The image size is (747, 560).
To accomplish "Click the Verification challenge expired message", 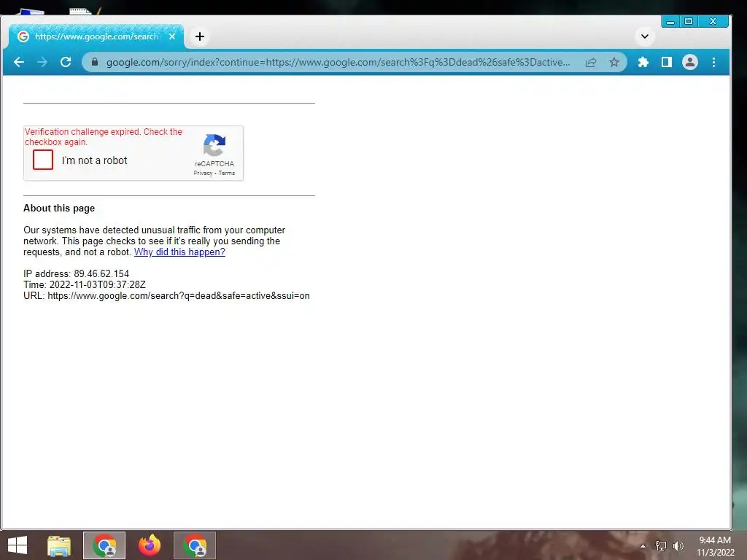I will click(104, 136).
